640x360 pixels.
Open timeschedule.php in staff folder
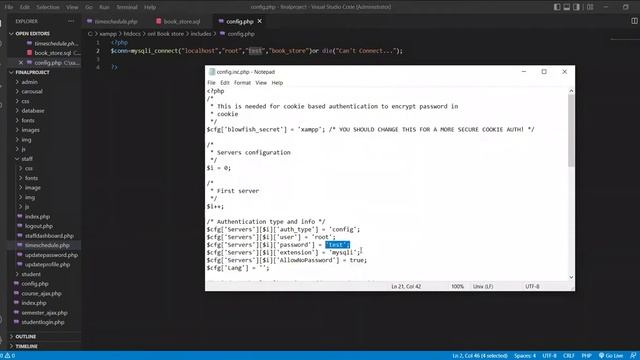(47, 245)
